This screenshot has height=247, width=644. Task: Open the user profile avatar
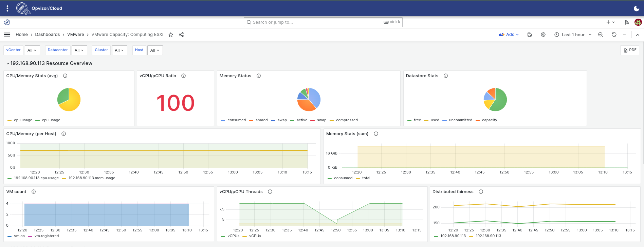point(638,22)
